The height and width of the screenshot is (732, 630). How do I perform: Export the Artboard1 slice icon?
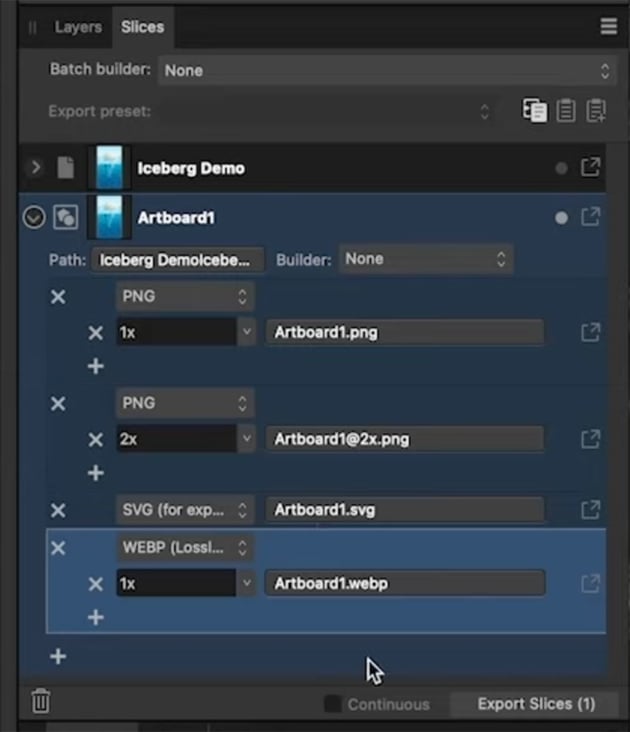(x=590, y=217)
